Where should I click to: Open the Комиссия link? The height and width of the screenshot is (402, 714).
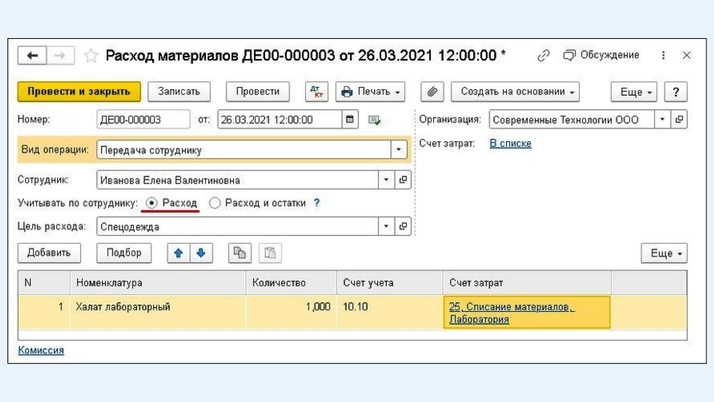(x=41, y=350)
